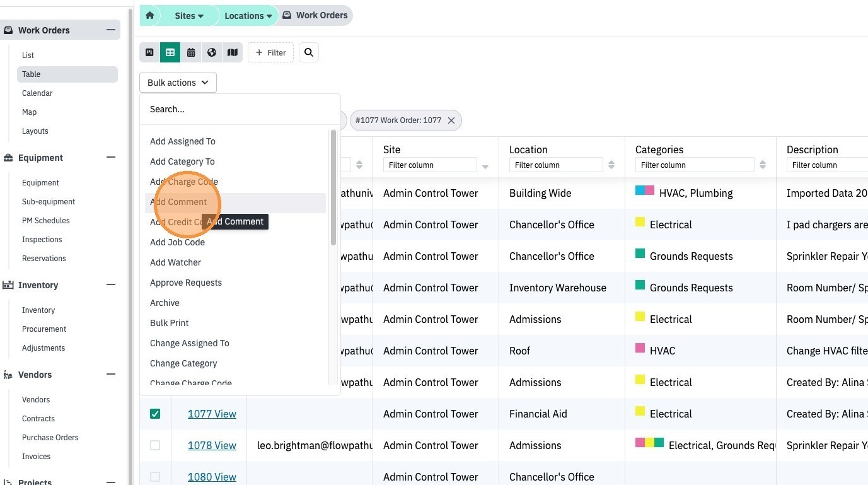This screenshot has height=485, width=868.
Task: Sort the Location column arrows
Action: click(611, 165)
